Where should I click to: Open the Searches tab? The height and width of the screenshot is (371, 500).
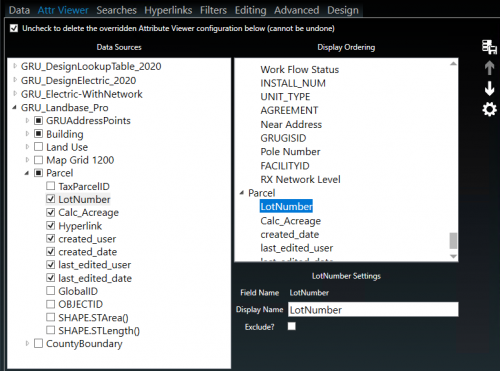click(116, 10)
